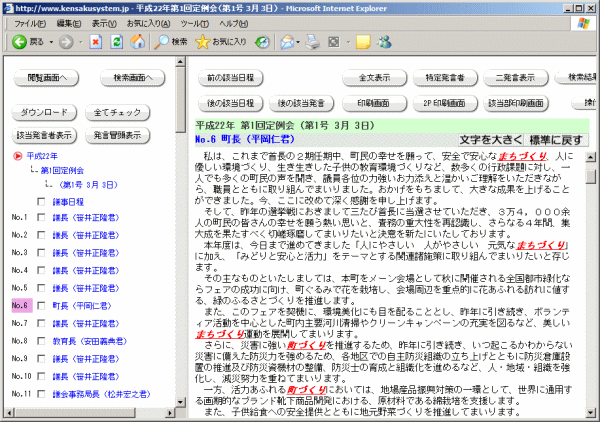Image resolution: width=600 pixels, height=422 pixels.
Task: Open Forward button history dropdown arrow
Action: click(x=81, y=42)
